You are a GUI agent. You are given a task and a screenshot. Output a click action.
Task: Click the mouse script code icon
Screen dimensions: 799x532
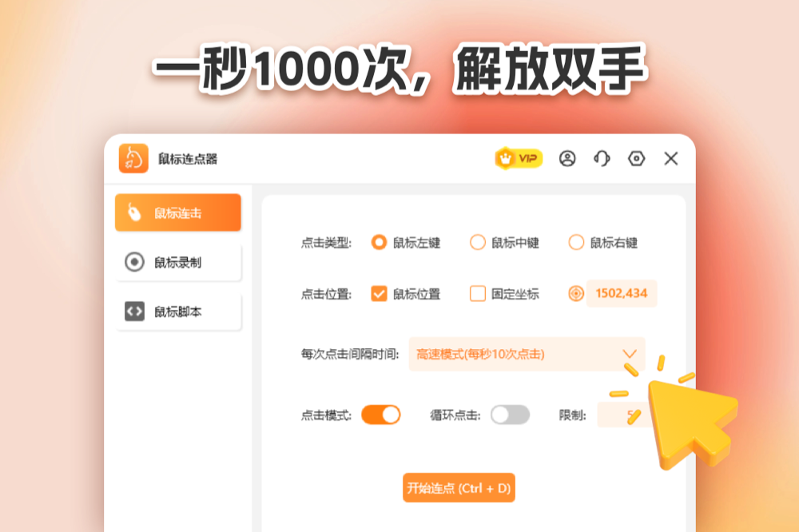point(134,312)
